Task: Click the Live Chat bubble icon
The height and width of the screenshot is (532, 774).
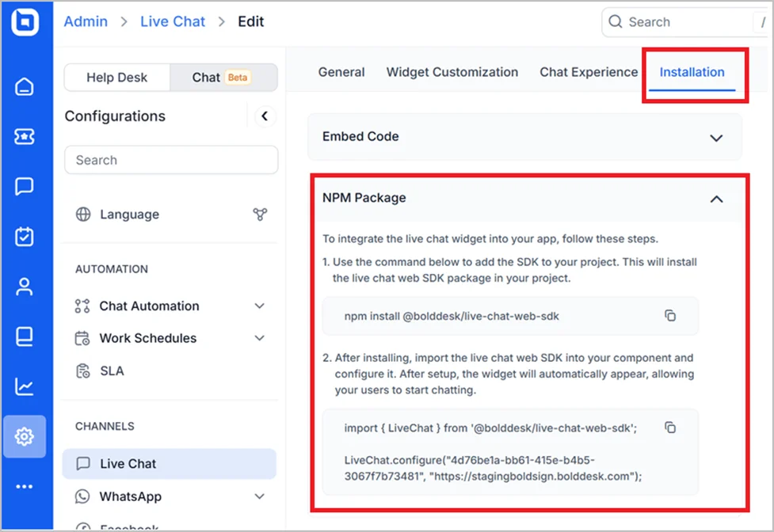Action: click(x=83, y=463)
